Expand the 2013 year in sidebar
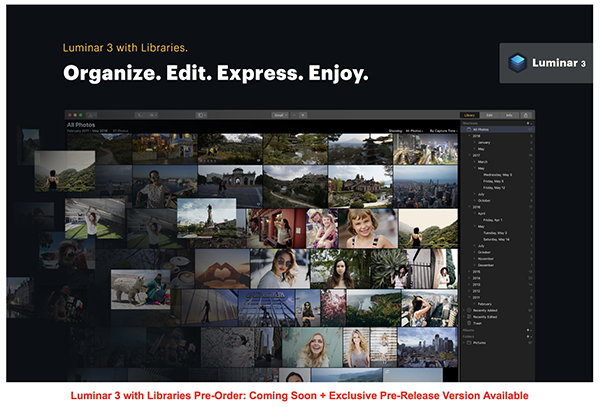This screenshot has height=407, width=600. coord(470,285)
